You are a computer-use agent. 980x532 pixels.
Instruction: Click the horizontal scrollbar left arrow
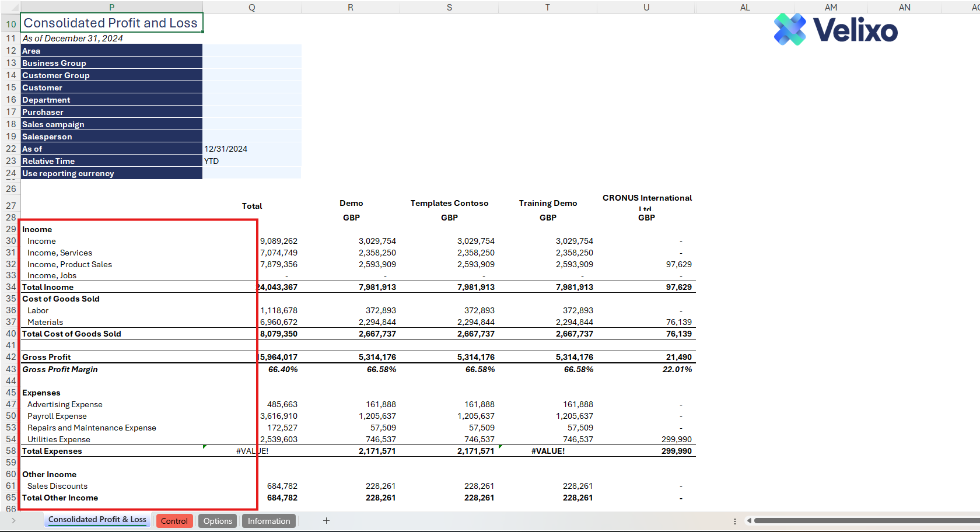[x=749, y=520]
